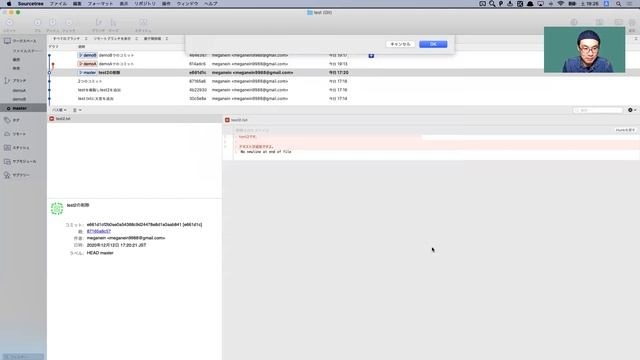Open the list view mode dropdown
640x360 pixels.
tap(77, 110)
